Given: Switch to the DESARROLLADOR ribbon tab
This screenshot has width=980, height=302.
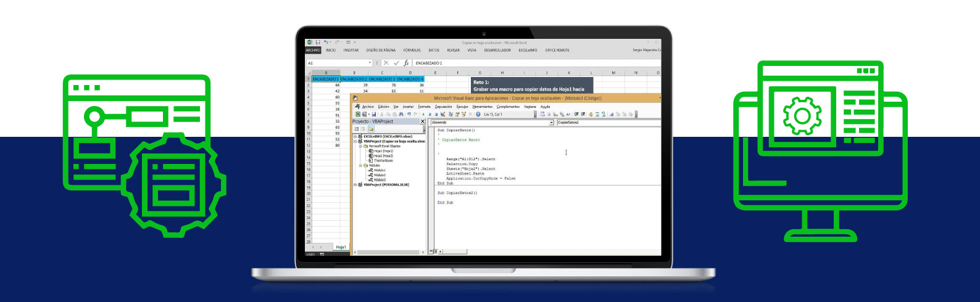Looking at the screenshot, I should 497,51.
